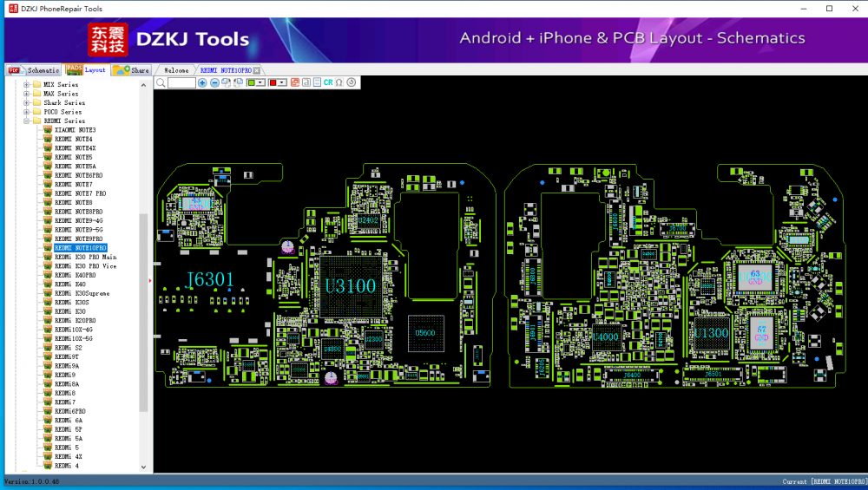The image size is (868, 490).
Task: Click the blue list-lines toolbar icon
Action: click(317, 83)
